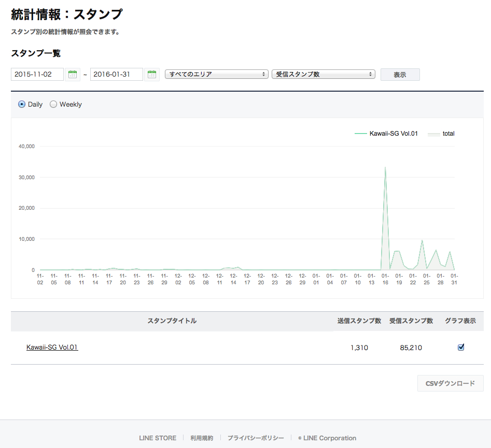The width and height of the screenshot is (491, 448).
Task: Click the 統計情報：スタンプ page title
Action: [x=67, y=15]
